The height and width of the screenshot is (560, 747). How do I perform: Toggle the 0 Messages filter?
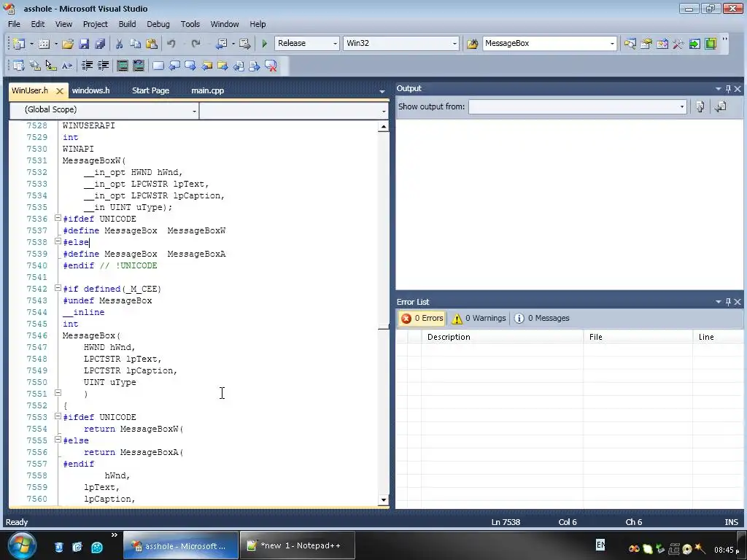tap(542, 318)
